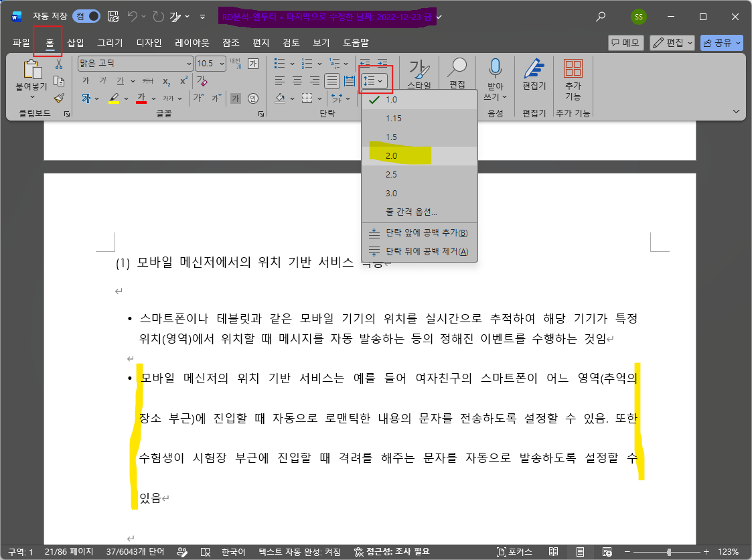The image size is (752, 560).
Task: Click the phonetic guide icon
Action: click(x=236, y=64)
